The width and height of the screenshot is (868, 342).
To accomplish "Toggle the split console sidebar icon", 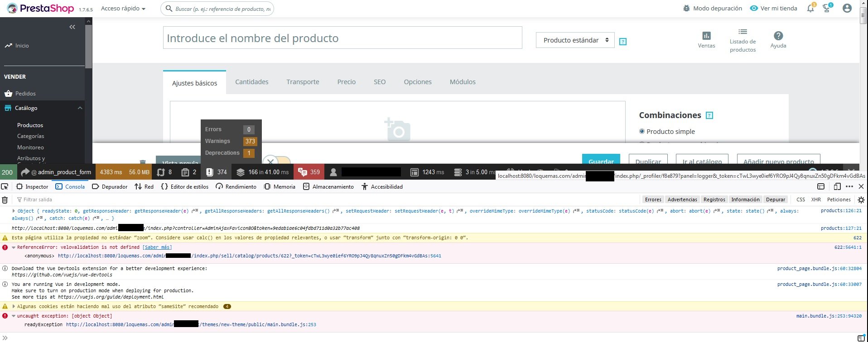I will pos(861,338).
